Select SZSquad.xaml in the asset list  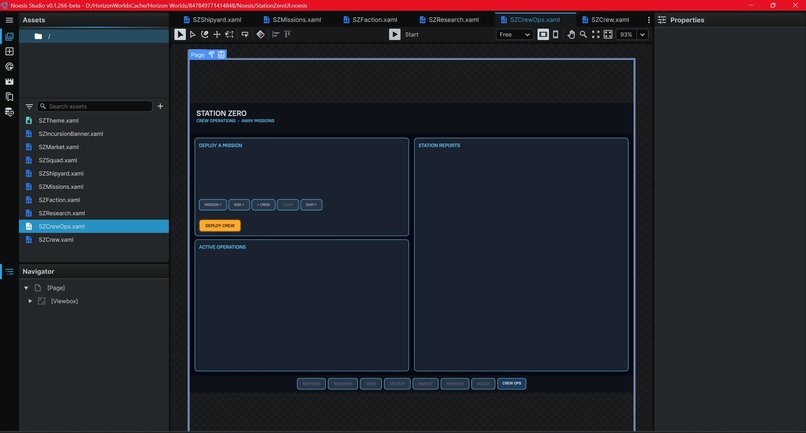coord(94,160)
